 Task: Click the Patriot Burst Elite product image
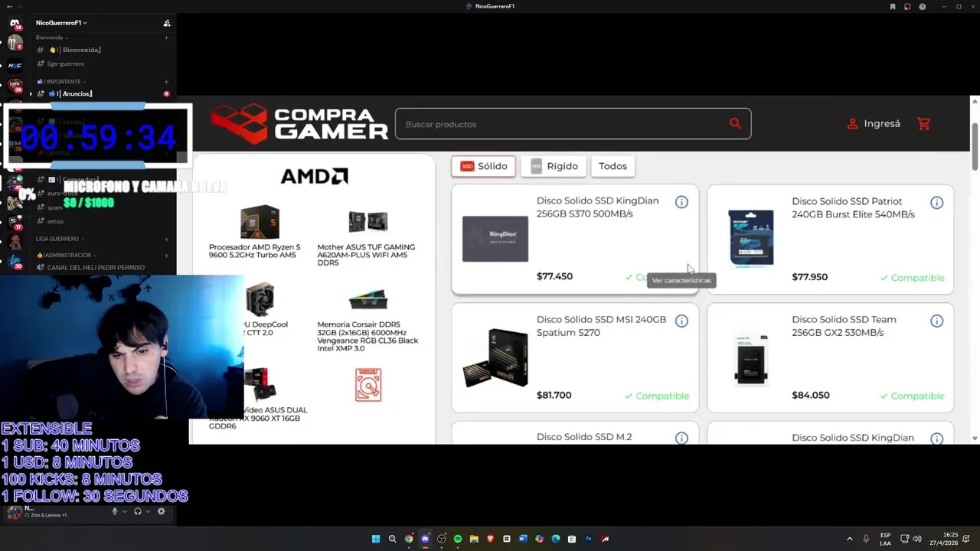[750, 238]
